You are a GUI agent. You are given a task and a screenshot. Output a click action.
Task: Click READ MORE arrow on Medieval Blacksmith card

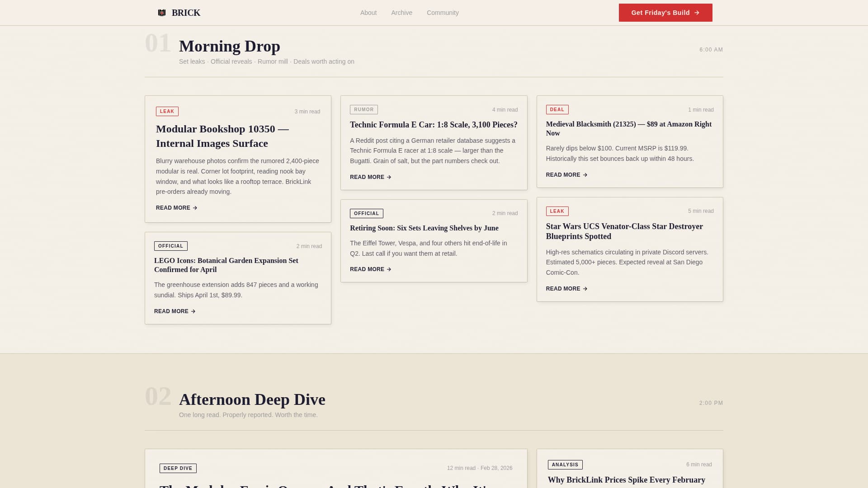[585, 175]
